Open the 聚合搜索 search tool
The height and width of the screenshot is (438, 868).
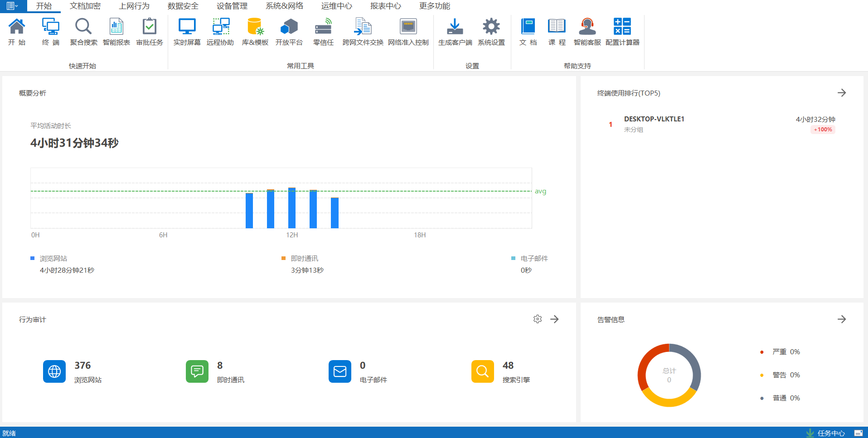tap(83, 32)
